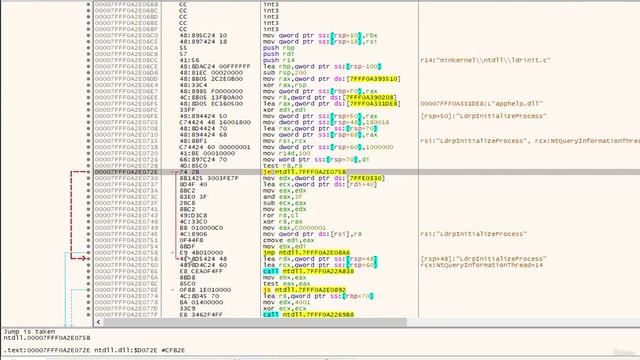Click bytes 48:81EC 00020000 in opcode column
Image resolution: width=640 pixels, height=360 pixels.
211,73
